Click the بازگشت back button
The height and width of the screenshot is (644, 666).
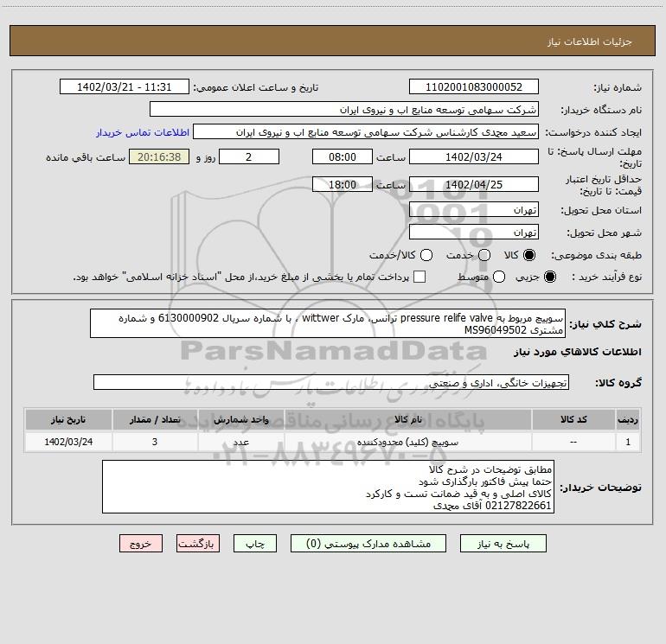click(x=198, y=544)
